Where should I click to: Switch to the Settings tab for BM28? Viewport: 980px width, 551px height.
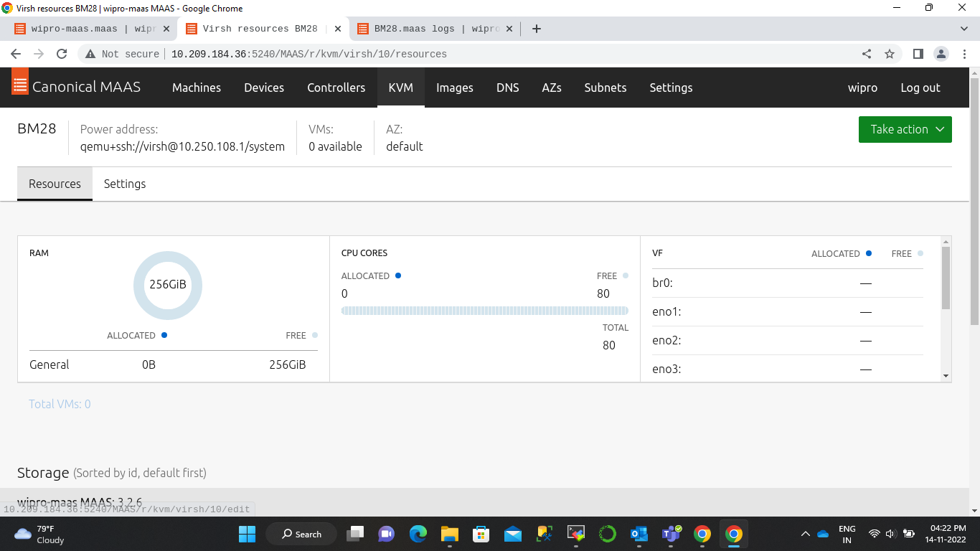pos(125,184)
